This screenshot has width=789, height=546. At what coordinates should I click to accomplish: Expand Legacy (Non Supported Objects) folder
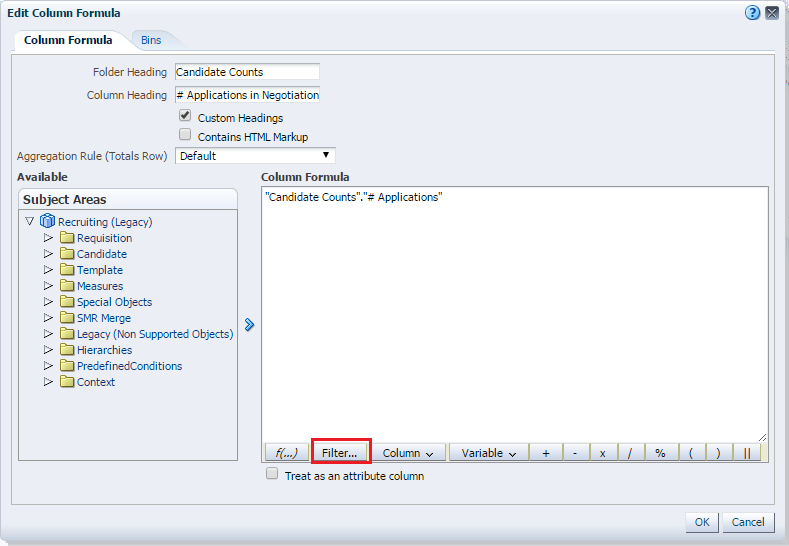[48, 334]
